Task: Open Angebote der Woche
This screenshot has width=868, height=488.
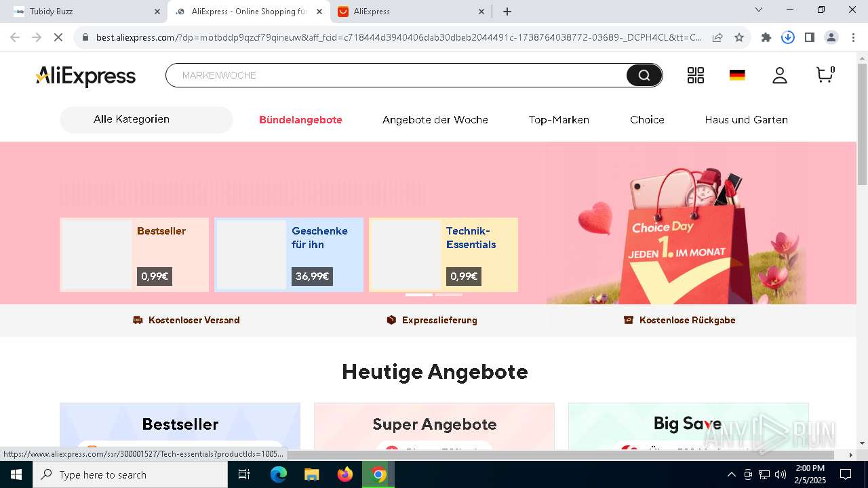Action: click(x=435, y=120)
